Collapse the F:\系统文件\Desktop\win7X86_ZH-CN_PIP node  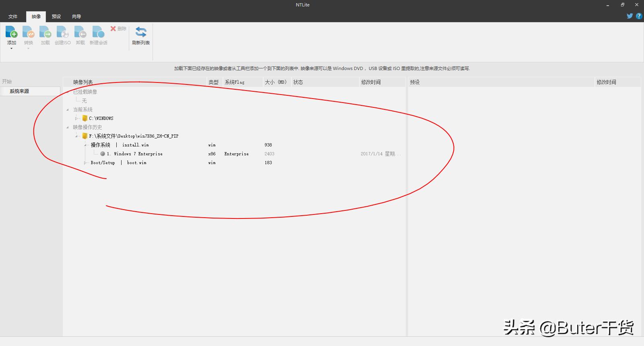coord(76,136)
